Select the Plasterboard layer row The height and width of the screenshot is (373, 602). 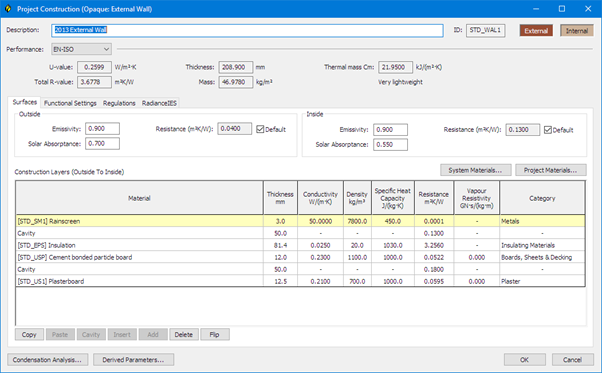tap(300, 281)
